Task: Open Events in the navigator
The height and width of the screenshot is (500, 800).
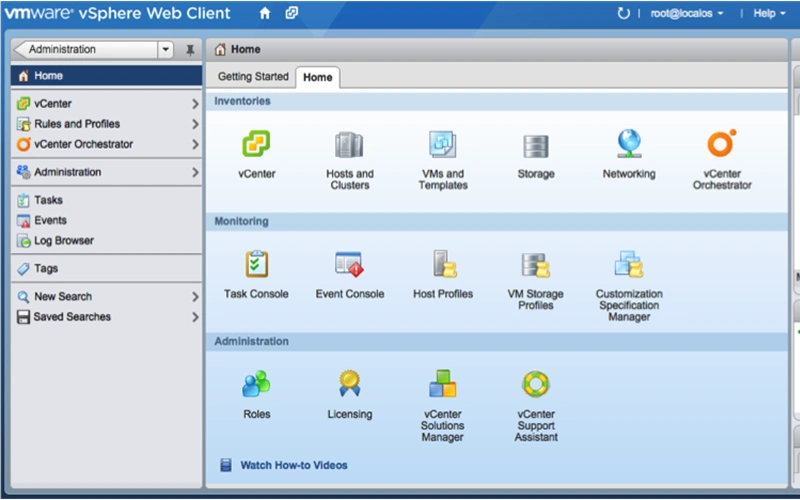Action: click(106, 220)
